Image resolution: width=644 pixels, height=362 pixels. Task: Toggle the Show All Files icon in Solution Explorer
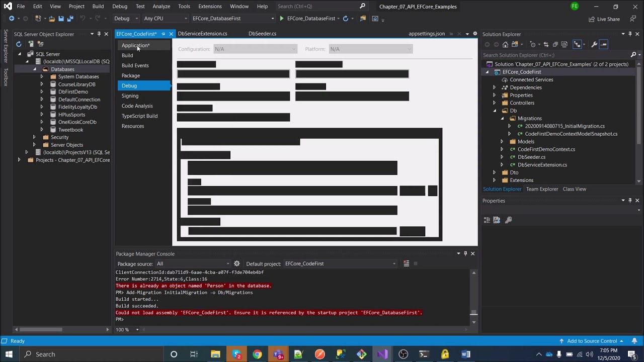565,44
